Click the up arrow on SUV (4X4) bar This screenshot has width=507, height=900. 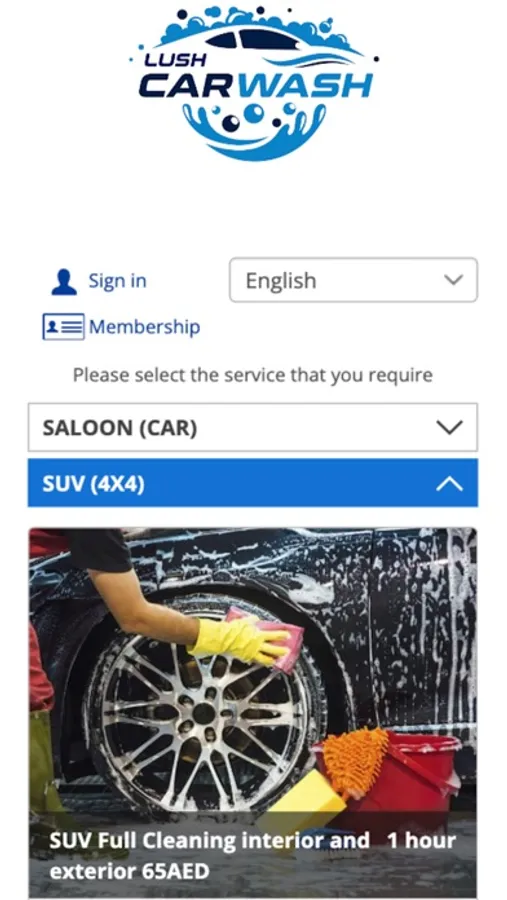click(449, 484)
